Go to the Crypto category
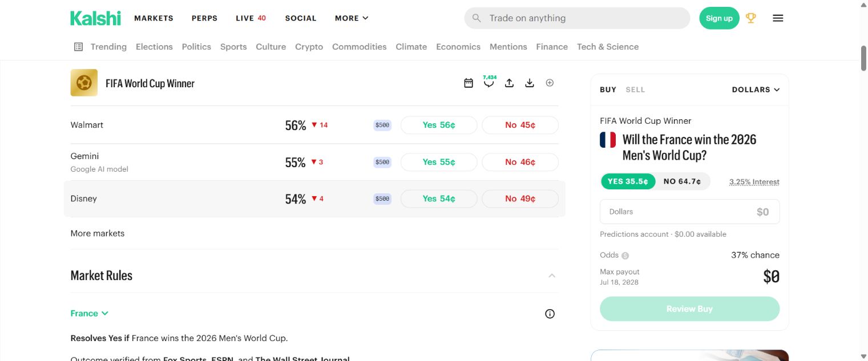This screenshot has height=361, width=868. point(309,47)
